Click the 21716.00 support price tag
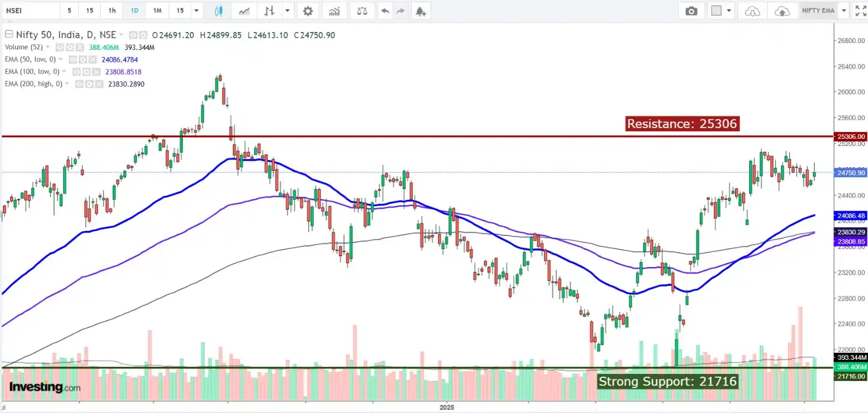 [x=851, y=377]
